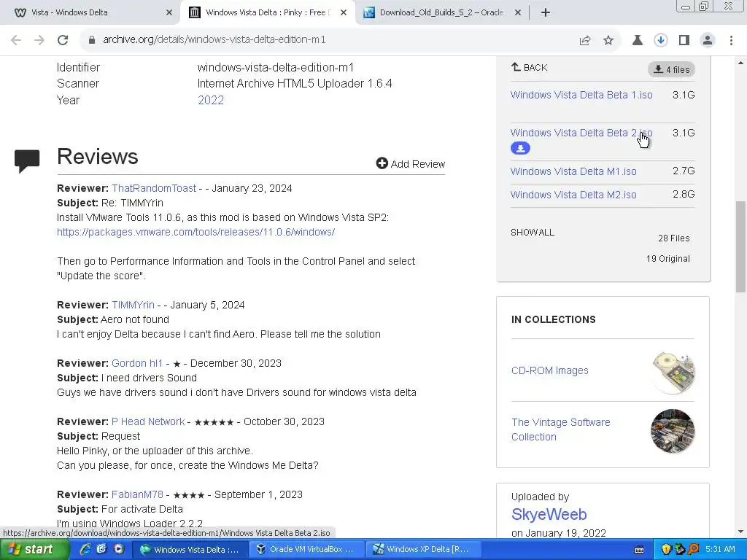Click the magnifier tray icon
747x560 pixels.
(694, 549)
